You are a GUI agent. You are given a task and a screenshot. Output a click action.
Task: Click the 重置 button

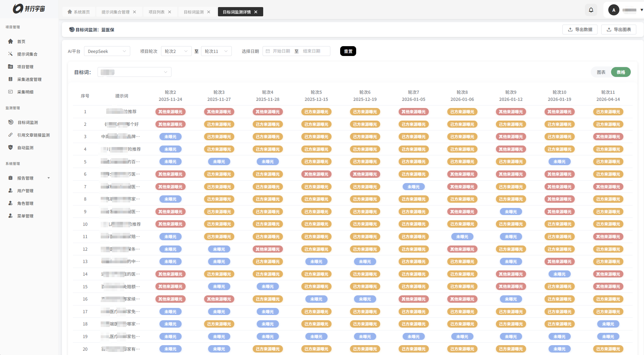348,51
